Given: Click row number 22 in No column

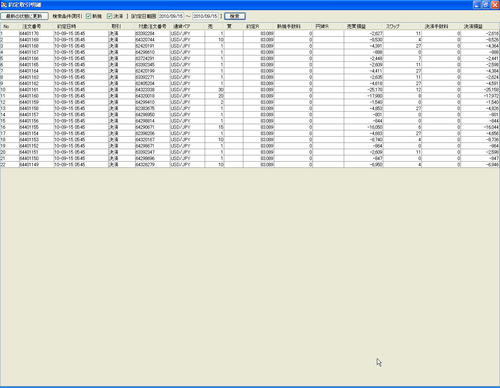Looking at the screenshot, I should pyautogui.click(x=9, y=165).
